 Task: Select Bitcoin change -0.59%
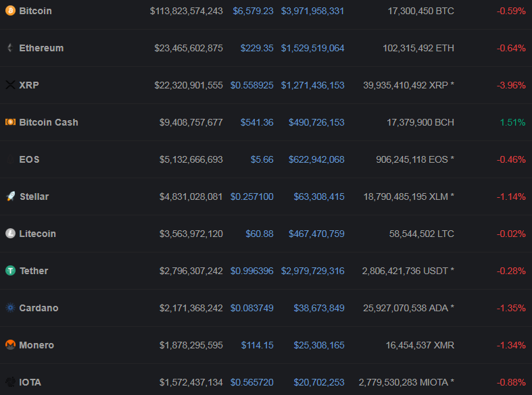coord(511,11)
